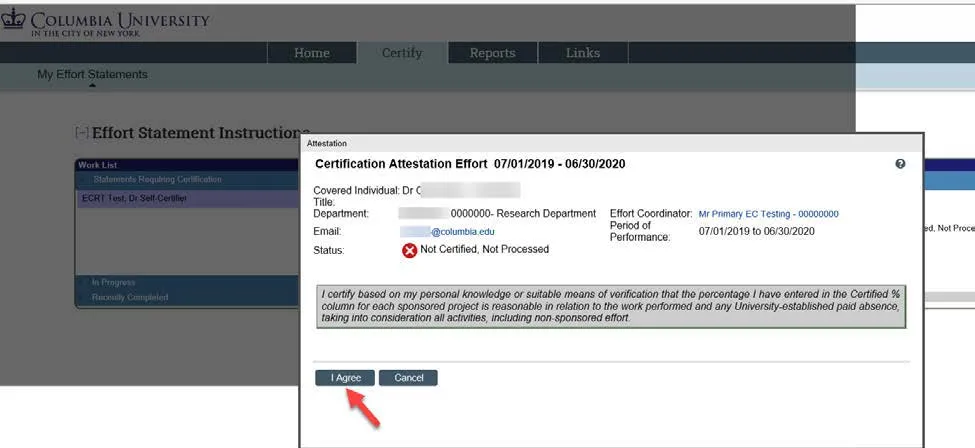The image size is (975, 448).
Task: Go to the Home tab
Action: point(312,53)
